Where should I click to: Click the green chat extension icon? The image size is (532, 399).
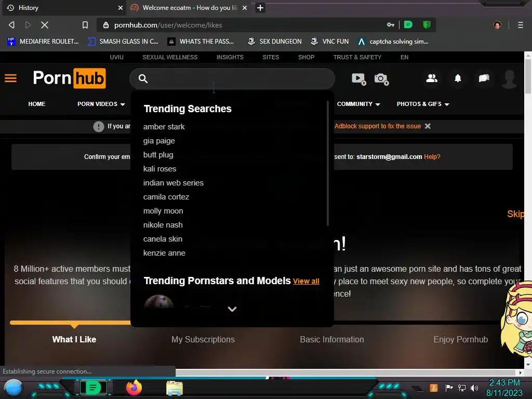tap(408, 24)
